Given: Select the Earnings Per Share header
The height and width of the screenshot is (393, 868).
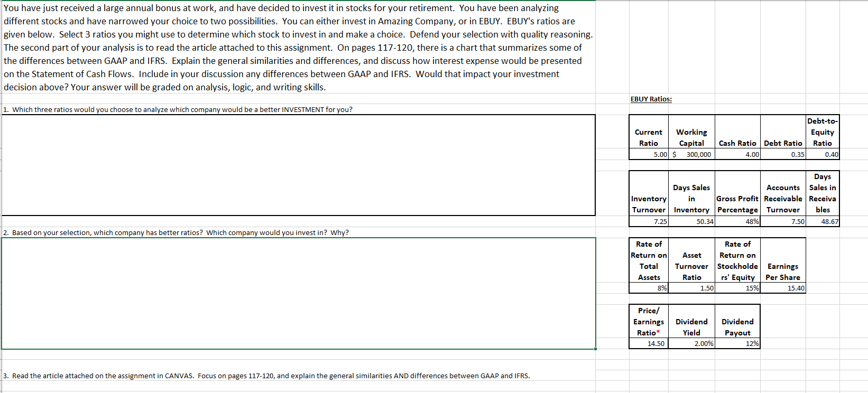Looking at the screenshot, I should coord(783,260).
